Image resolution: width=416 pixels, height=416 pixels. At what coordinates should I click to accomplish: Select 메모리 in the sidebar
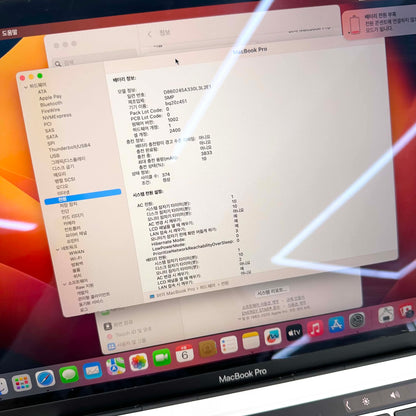60,174
